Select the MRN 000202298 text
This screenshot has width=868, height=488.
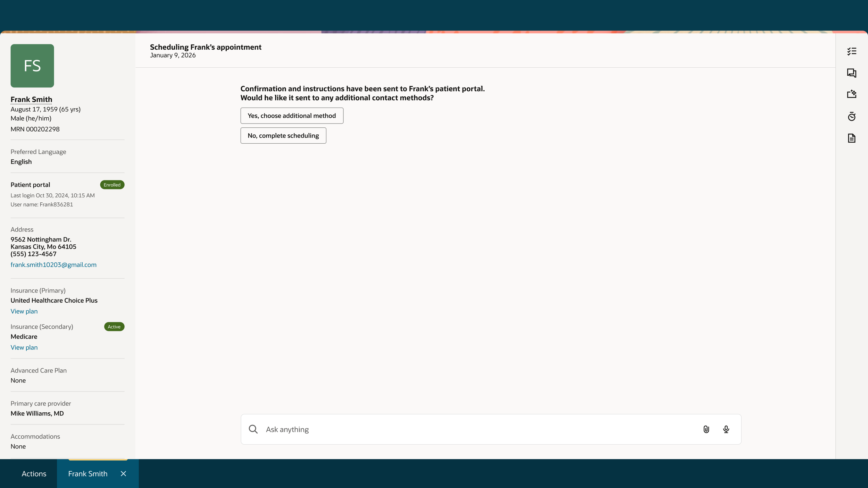pyautogui.click(x=35, y=129)
